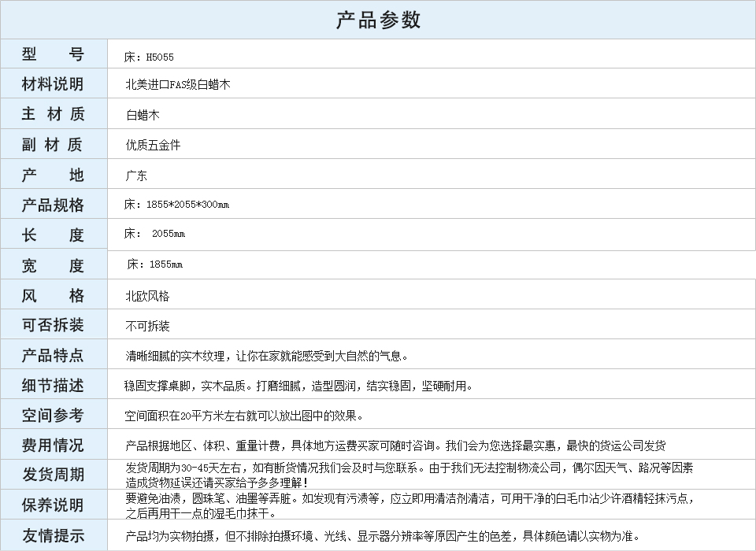This screenshot has height=551, width=756.
Task: Select the 友情提示 label cell
Action: click(53, 535)
